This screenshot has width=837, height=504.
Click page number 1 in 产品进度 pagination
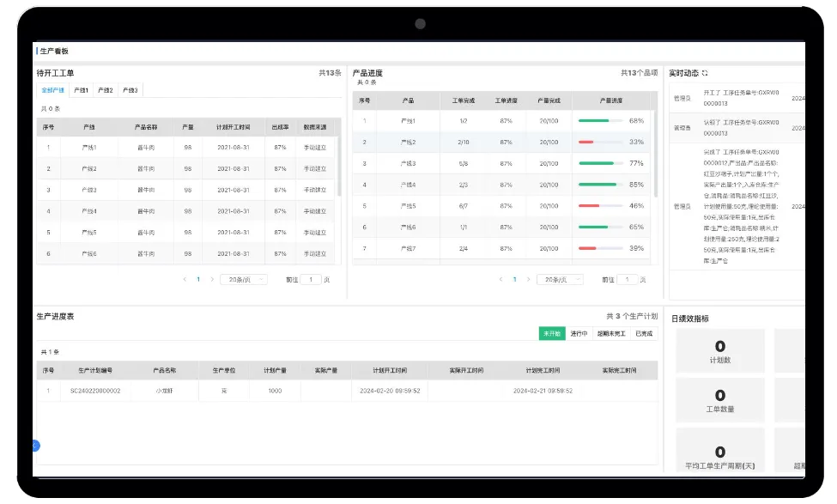[x=514, y=279]
